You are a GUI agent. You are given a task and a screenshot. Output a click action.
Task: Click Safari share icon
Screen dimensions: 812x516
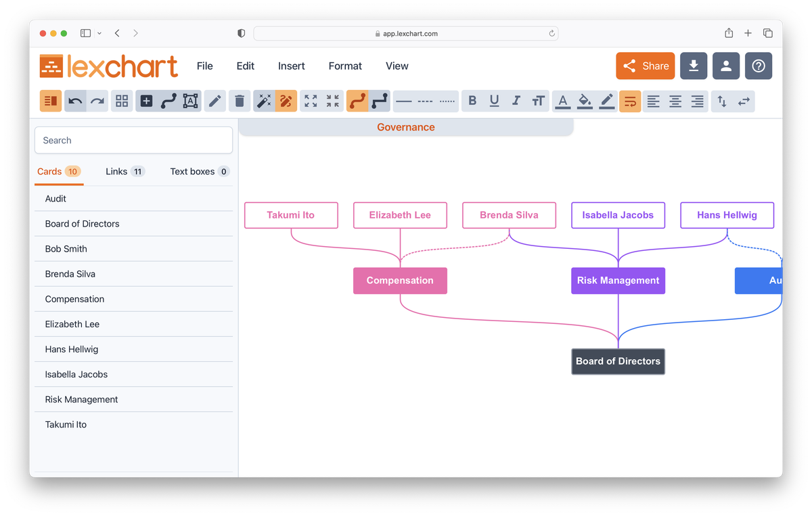coord(729,33)
